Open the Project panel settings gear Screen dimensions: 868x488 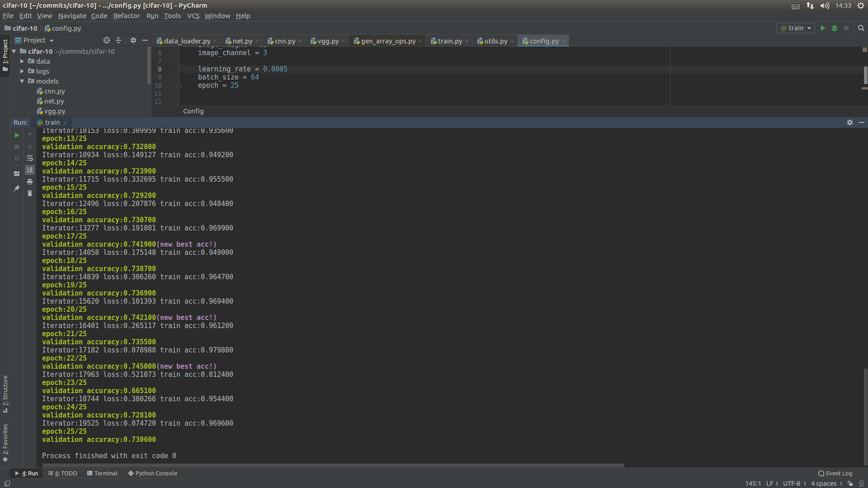click(133, 40)
